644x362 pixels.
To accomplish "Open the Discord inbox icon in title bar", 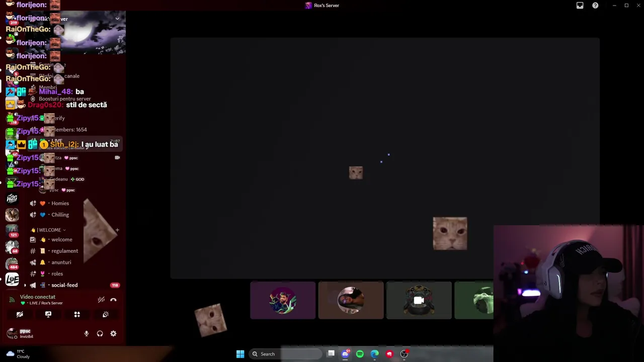I will coord(580,6).
